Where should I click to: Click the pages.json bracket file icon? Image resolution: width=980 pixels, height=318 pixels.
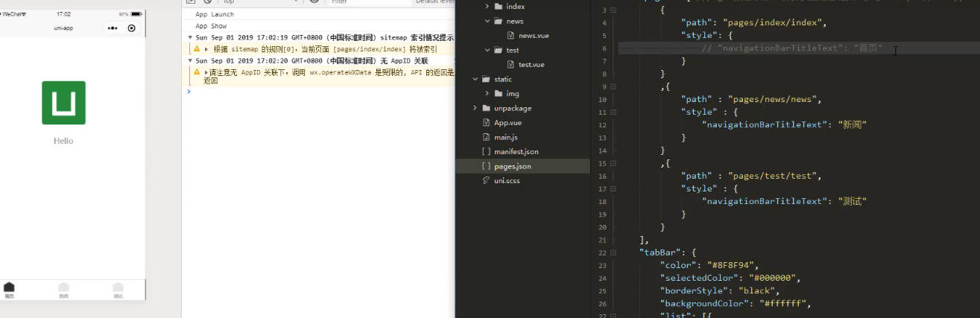coord(486,166)
